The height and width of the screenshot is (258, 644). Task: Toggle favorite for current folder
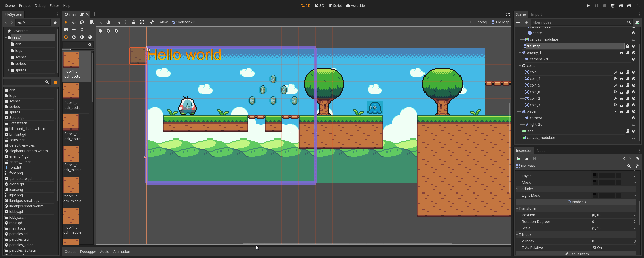pos(55,22)
